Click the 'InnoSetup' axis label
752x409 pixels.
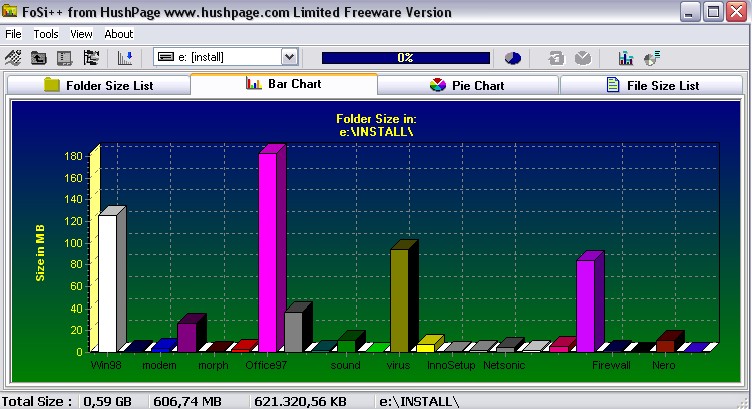click(451, 365)
